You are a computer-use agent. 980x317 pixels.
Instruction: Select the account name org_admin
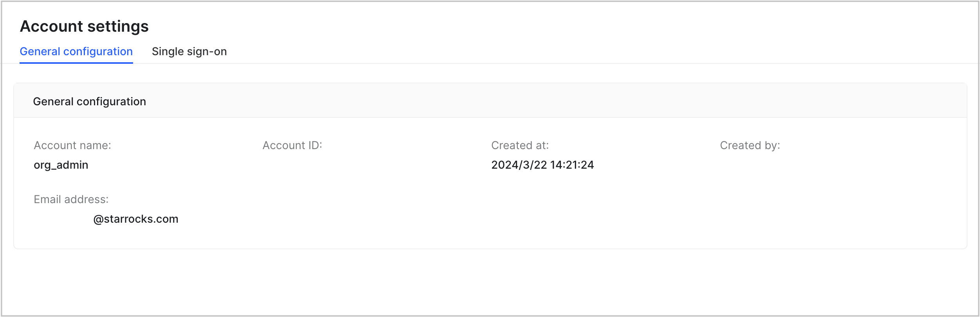pyautogui.click(x=61, y=165)
